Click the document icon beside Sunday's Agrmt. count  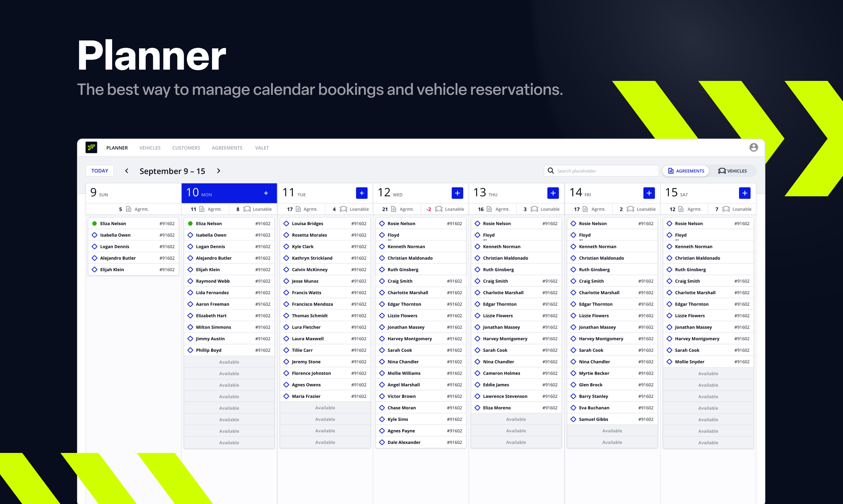[128, 209]
